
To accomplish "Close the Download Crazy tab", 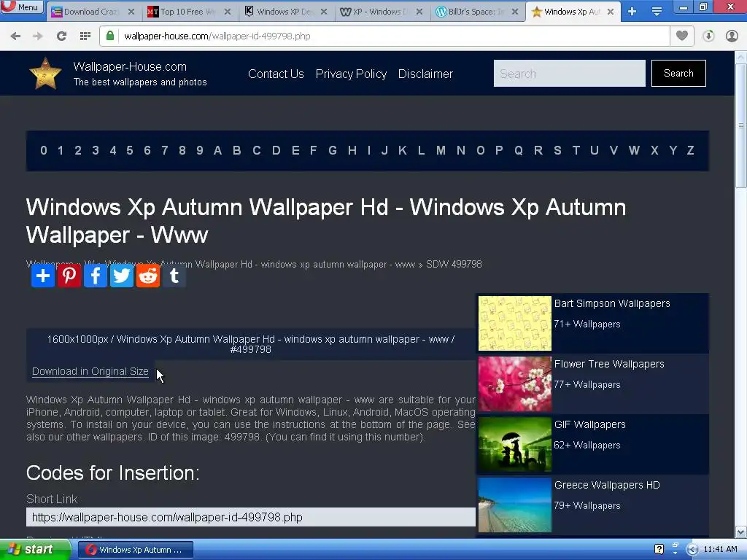I will tap(131, 12).
